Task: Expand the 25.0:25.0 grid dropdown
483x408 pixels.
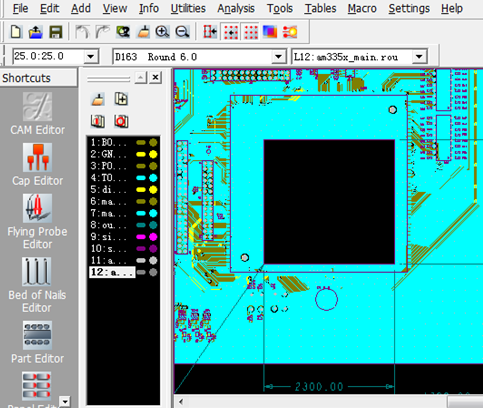Action: pyautogui.click(x=91, y=56)
